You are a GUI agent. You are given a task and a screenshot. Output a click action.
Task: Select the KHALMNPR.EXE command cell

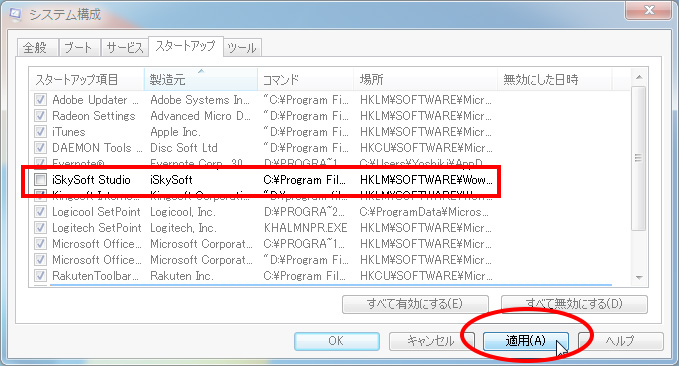coord(305,228)
